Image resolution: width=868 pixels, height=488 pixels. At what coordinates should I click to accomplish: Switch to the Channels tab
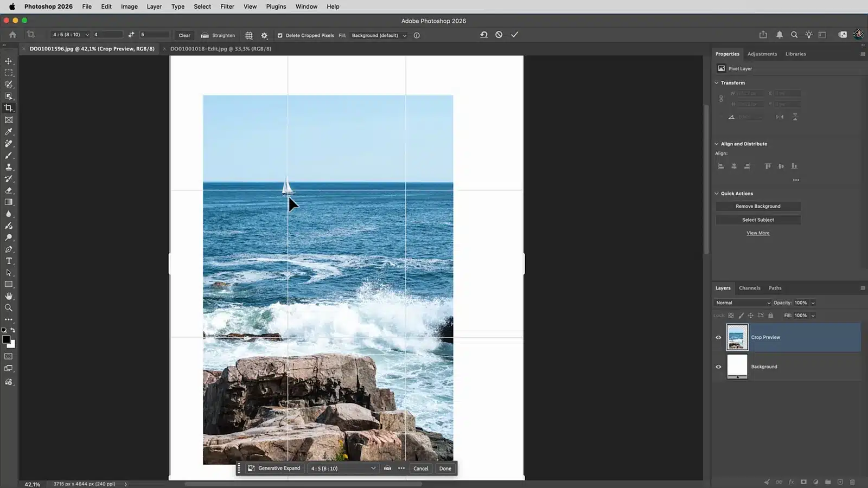749,288
